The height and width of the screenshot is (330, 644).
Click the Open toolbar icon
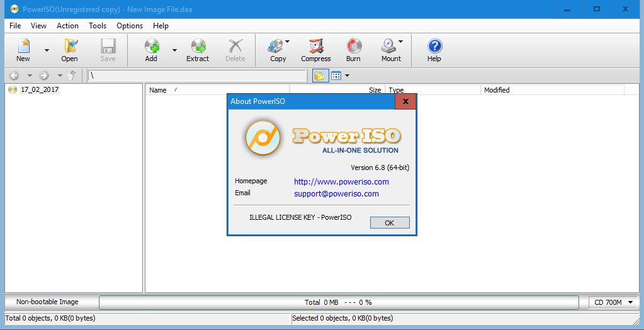[x=70, y=50]
